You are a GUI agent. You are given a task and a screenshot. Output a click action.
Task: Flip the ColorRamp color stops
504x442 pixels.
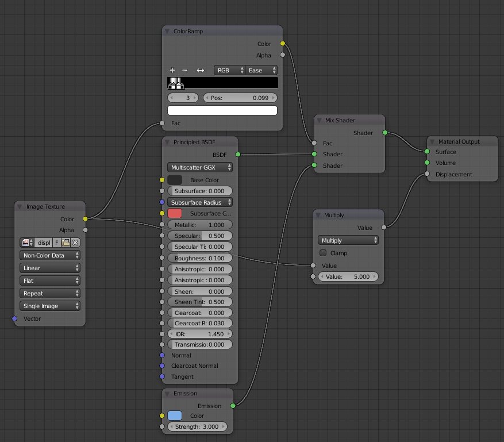click(x=200, y=70)
